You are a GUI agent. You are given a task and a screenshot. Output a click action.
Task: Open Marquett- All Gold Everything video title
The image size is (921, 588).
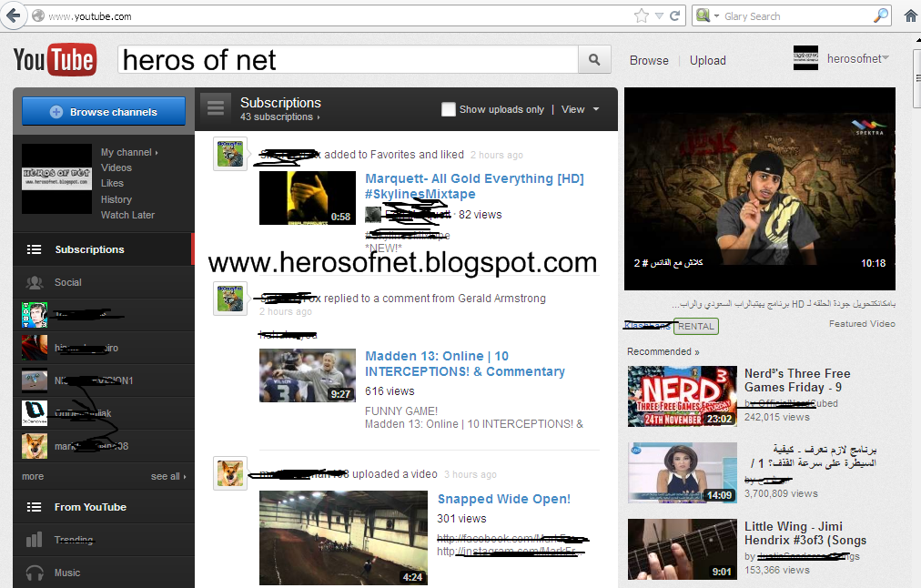click(474, 187)
